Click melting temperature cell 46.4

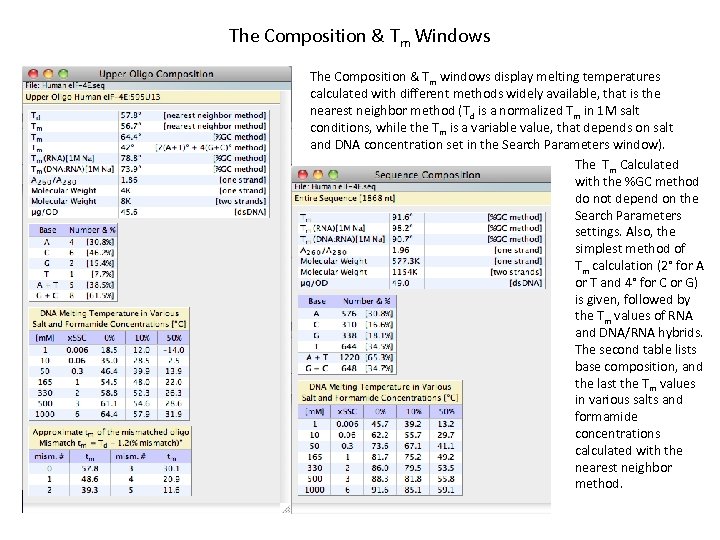point(109,371)
